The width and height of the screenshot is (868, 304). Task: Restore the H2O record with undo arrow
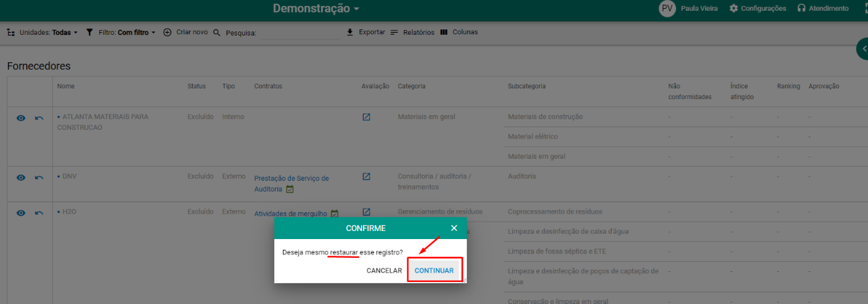pyautogui.click(x=39, y=212)
